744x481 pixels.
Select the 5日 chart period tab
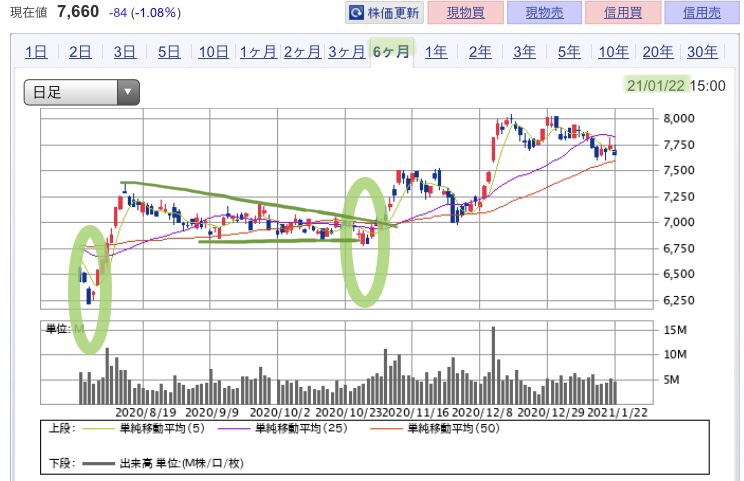[169, 52]
